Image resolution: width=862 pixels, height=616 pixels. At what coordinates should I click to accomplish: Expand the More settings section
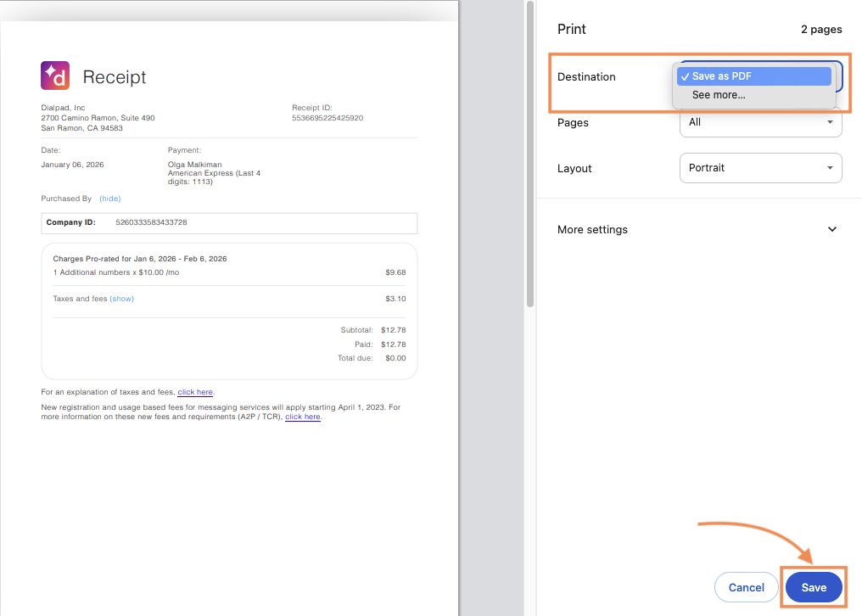coord(592,229)
